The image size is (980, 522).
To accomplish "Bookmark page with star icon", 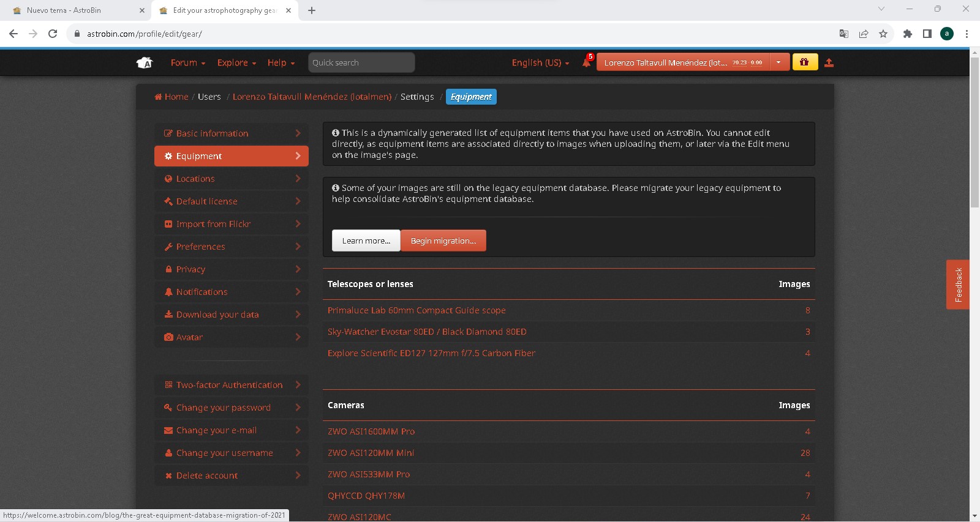I will pyautogui.click(x=883, y=34).
